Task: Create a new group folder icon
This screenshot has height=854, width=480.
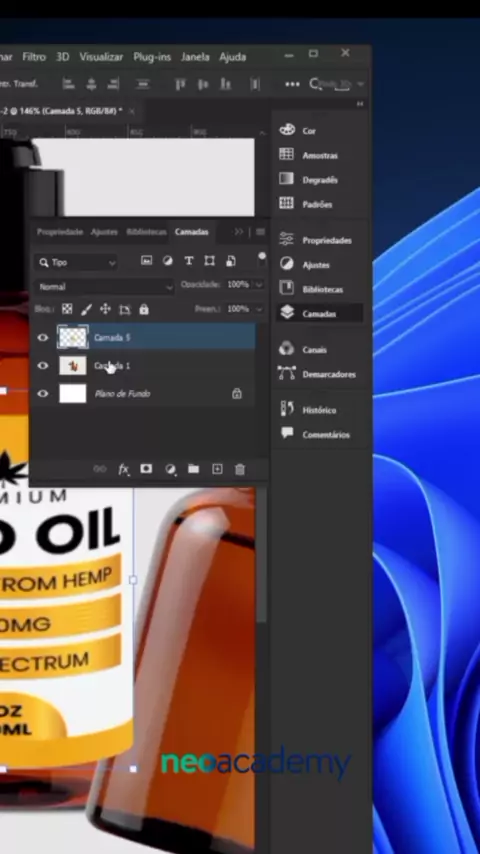Action: point(193,468)
